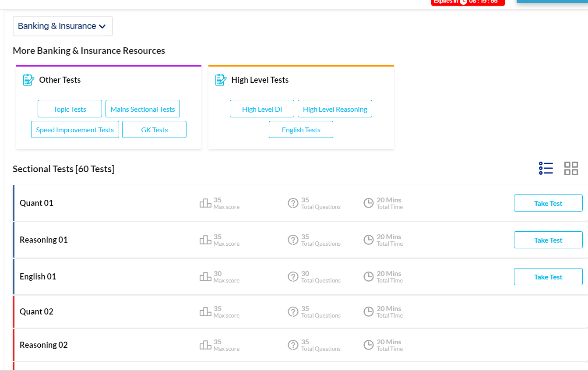Select the Reasoning 01 row title
This screenshot has height=371, width=588.
click(x=44, y=240)
